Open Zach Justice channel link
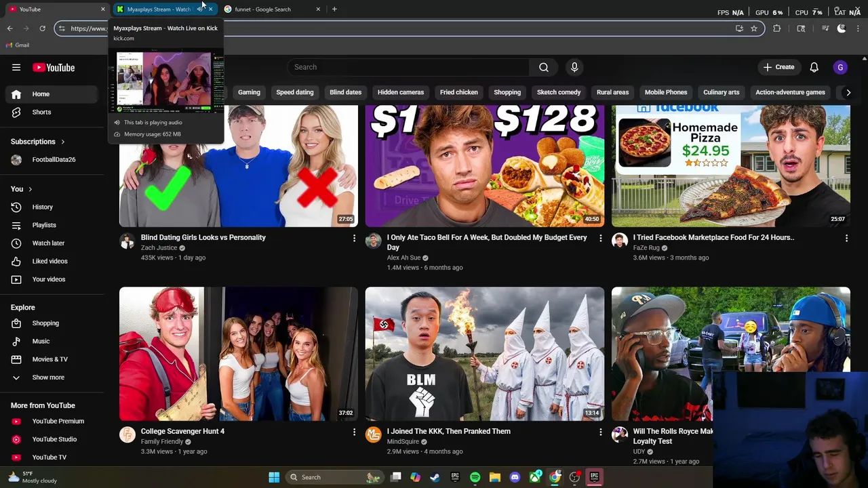The height and width of the screenshot is (488, 868). click(x=159, y=248)
